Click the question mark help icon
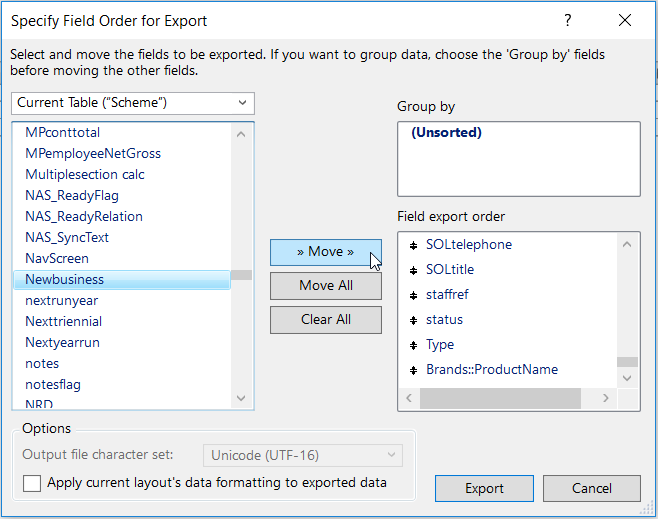 (x=568, y=20)
